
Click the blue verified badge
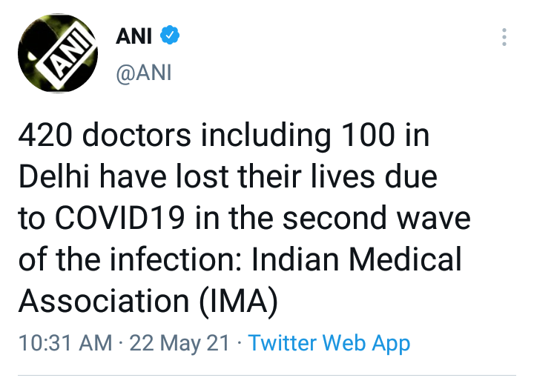tap(169, 34)
